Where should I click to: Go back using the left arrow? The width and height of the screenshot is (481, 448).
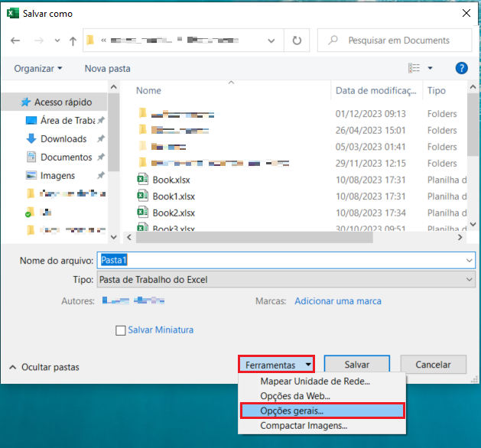[15, 41]
